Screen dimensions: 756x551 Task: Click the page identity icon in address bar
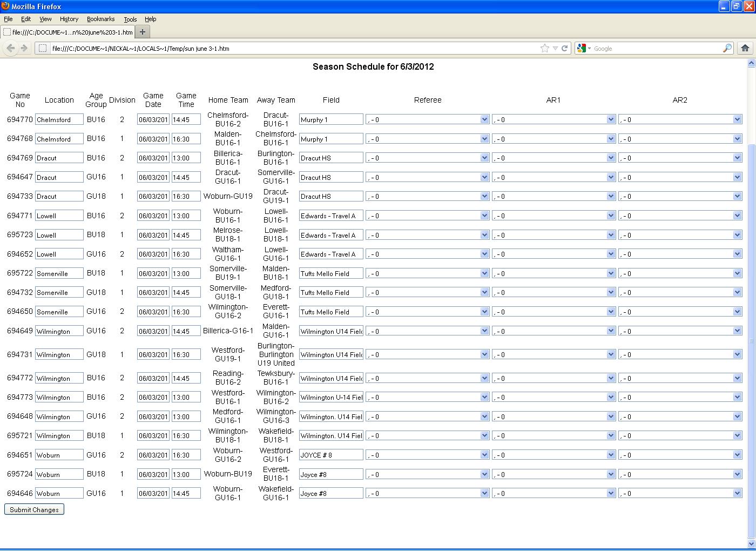click(x=43, y=48)
